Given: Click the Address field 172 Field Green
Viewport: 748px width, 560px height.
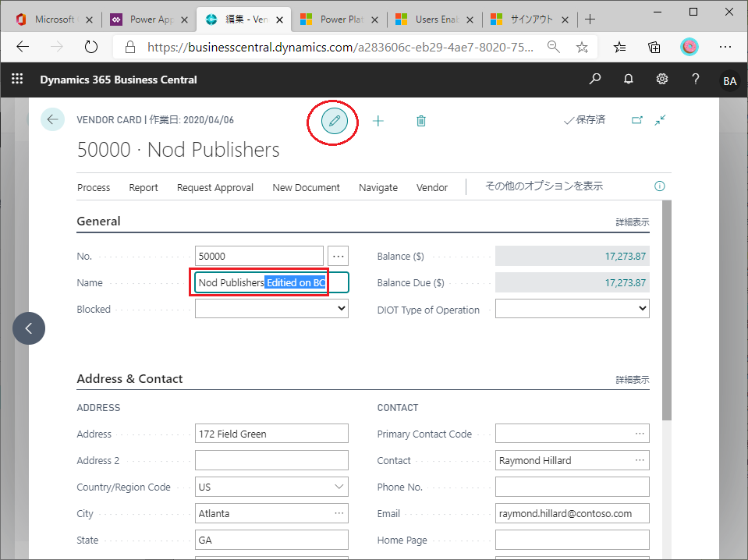Looking at the screenshot, I should 271,434.
